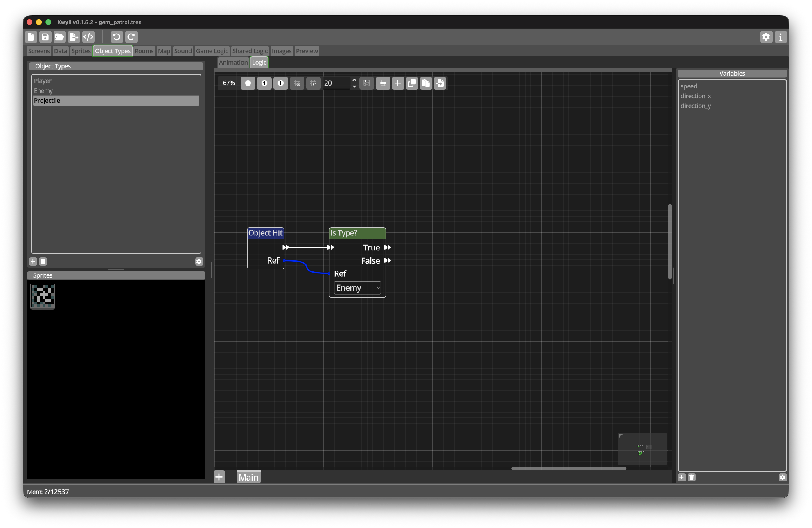This screenshot has height=528, width=812.
Task: Select the direction_x variable
Action: (x=733, y=96)
